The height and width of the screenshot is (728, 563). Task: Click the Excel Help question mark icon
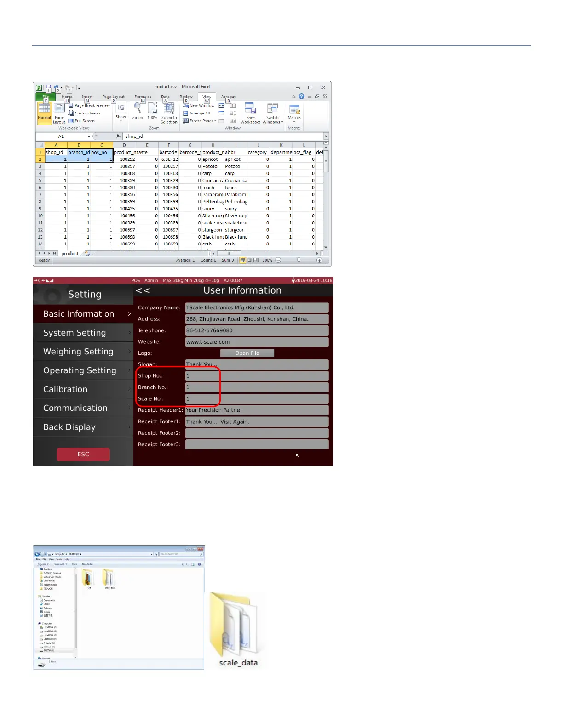click(x=301, y=97)
